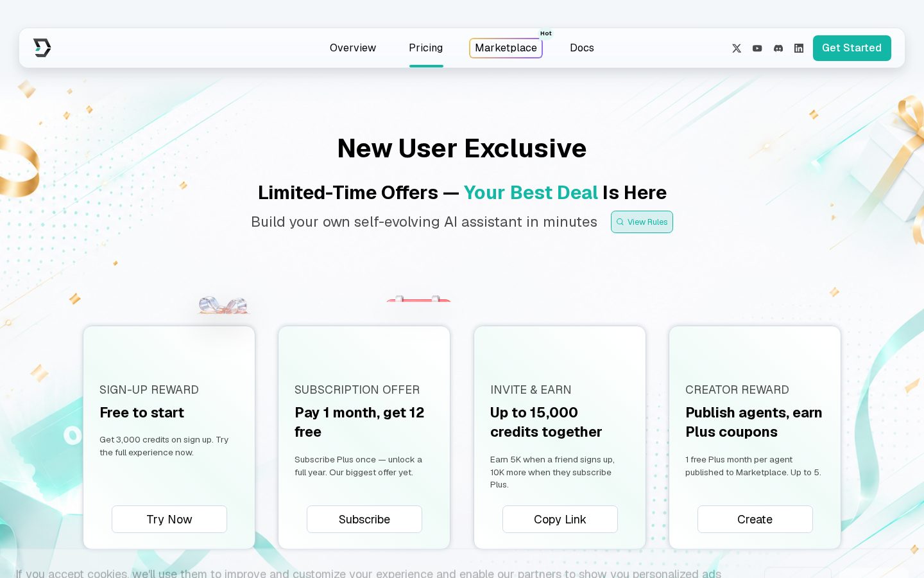924x578 pixels.
Task: Click Create on Creator Reward card
Action: (755, 519)
